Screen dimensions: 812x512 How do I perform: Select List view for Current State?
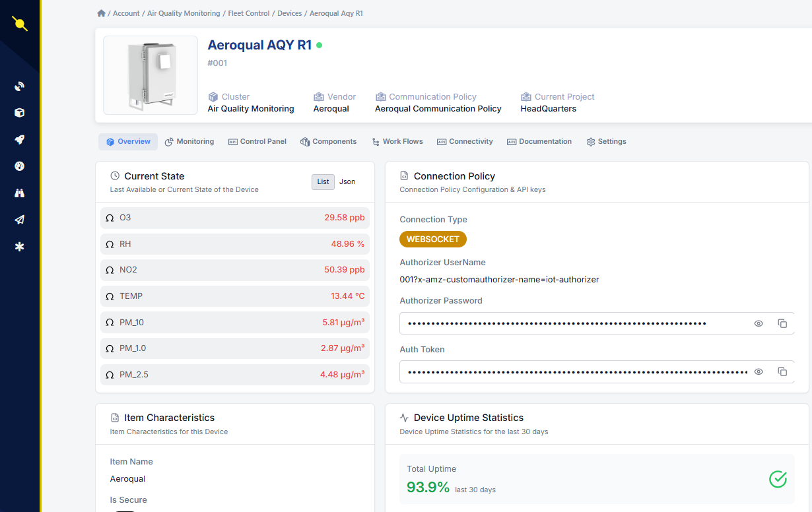pos(323,181)
